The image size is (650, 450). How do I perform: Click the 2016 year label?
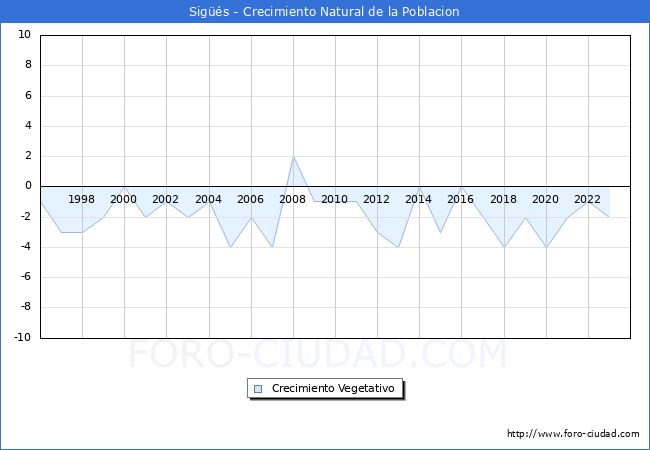460,199
